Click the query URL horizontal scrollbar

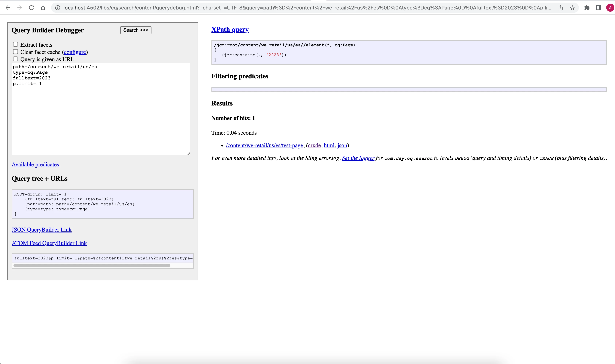point(92,265)
